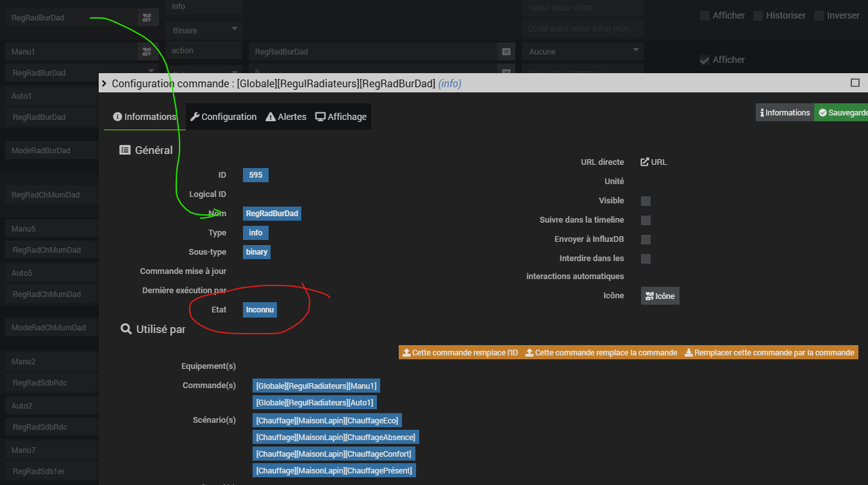
Task: Click the list icon beside the RegRadBurDad value field
Action: pos(506,51)
